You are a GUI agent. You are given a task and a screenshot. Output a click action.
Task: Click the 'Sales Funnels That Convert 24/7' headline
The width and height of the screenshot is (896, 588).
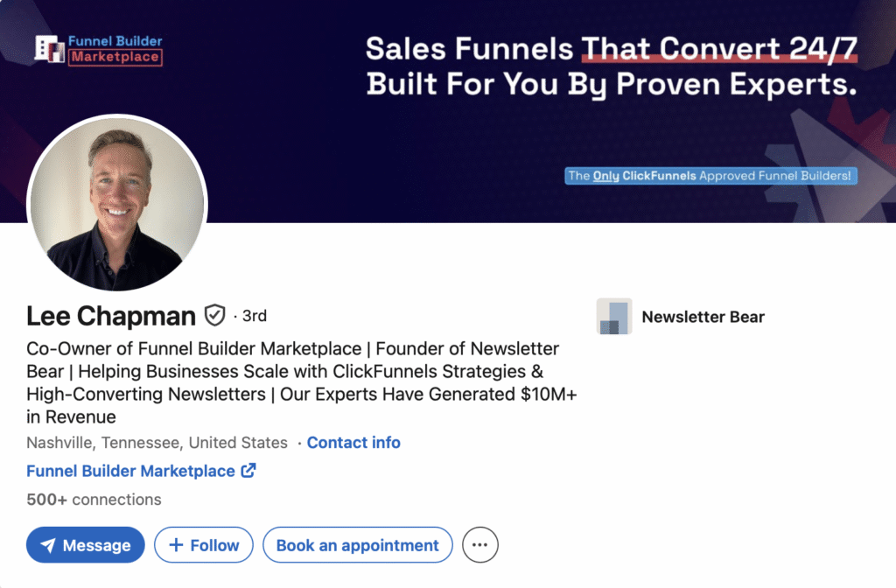pyautogui.click(x=611, y=48)
